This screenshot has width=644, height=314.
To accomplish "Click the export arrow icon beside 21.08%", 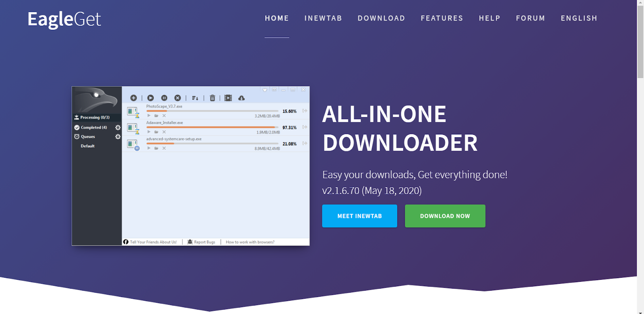I will coord(305,143).
